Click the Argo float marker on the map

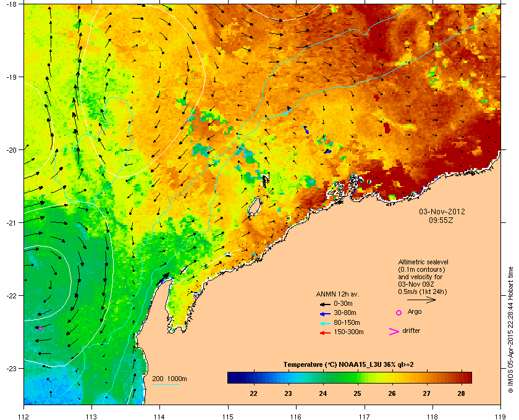40,329
